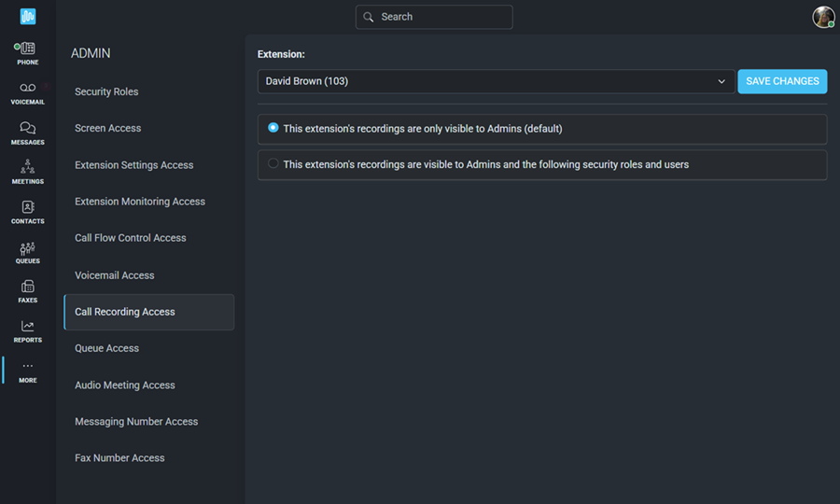Click the More ellipsis icon

28,366
